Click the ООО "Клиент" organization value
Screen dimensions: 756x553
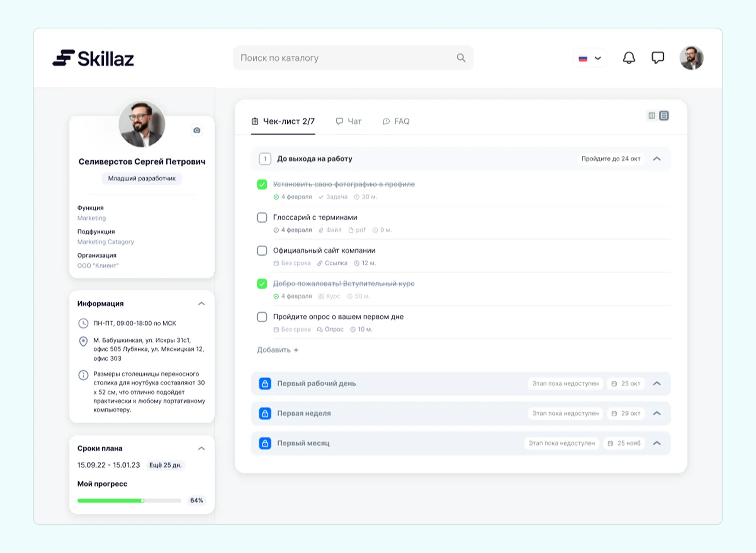coord(98,265)
